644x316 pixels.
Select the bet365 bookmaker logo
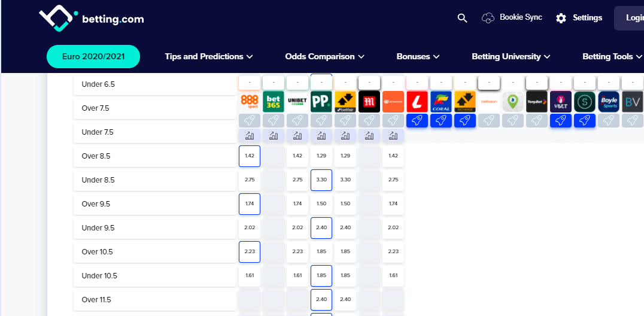tap(273, 102)
